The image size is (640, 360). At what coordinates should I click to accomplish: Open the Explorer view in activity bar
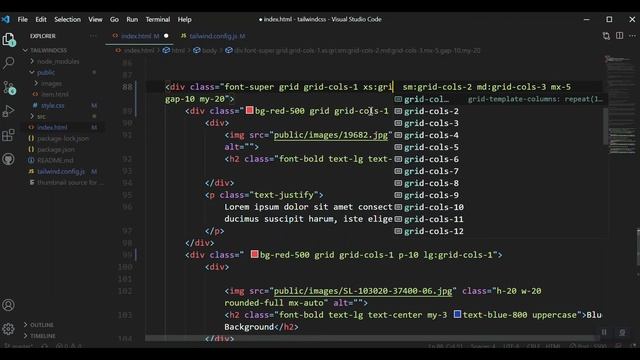coord(9,40)
